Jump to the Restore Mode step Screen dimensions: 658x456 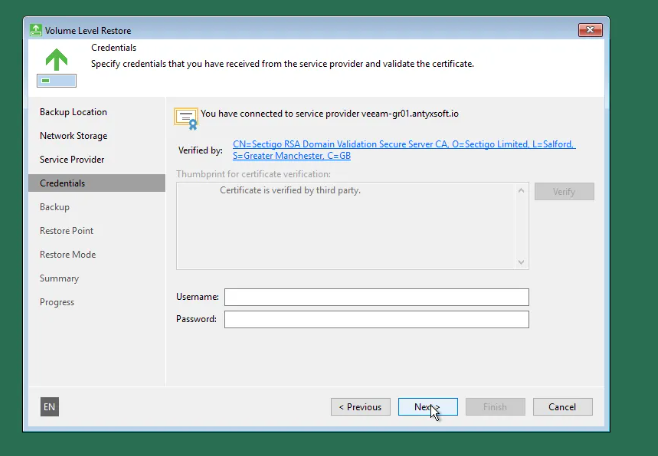[68, 255]
